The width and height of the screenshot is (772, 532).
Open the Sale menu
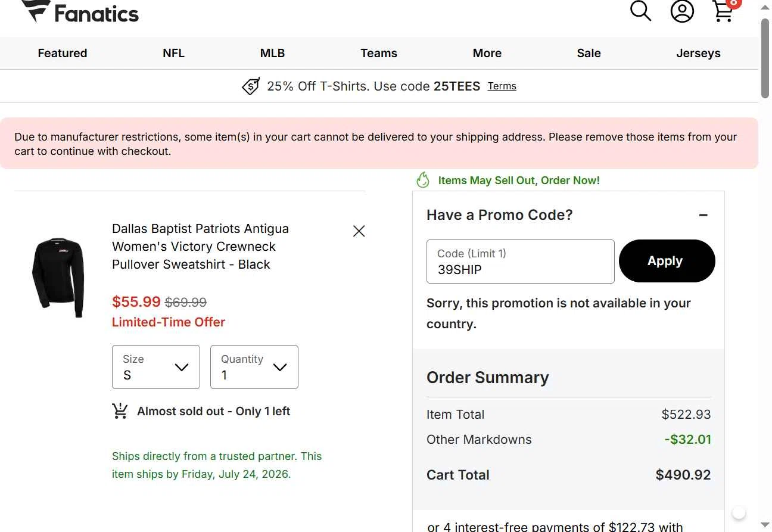click(x=589, y=53)
